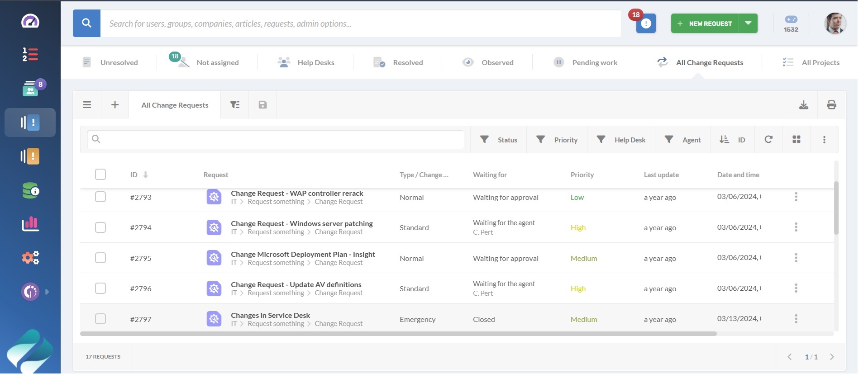
Task: Open the NEW REQUEST dropdown arrow
Action: 748,23
